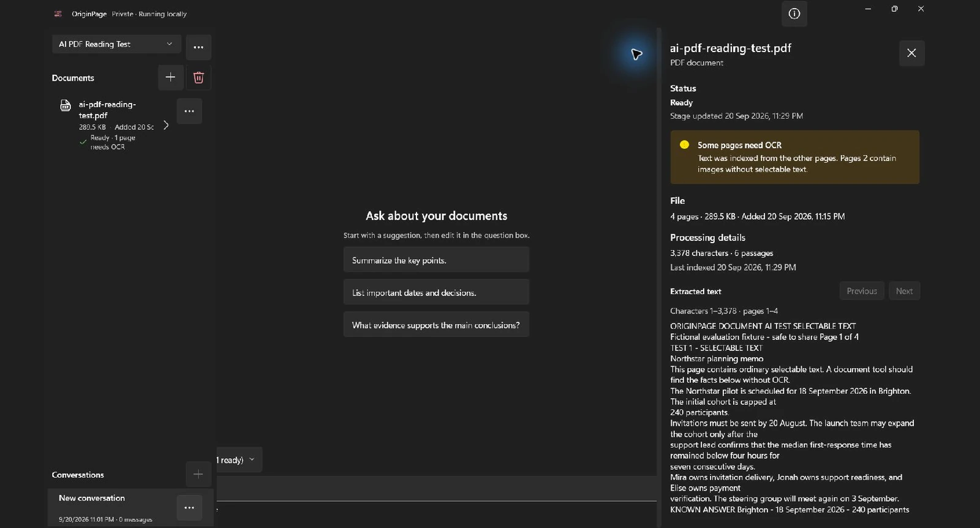Click the 'Ready · 1 page needs OCR' status text
The height and width of the screenshot is (528, 980).
pyautogui.click(x=113, y=142)
